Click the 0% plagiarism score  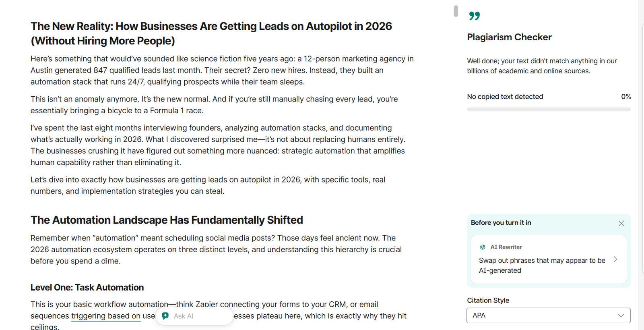(625, 97)
